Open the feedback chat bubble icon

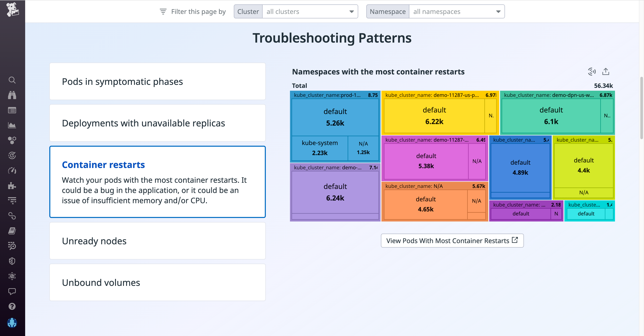12,291
